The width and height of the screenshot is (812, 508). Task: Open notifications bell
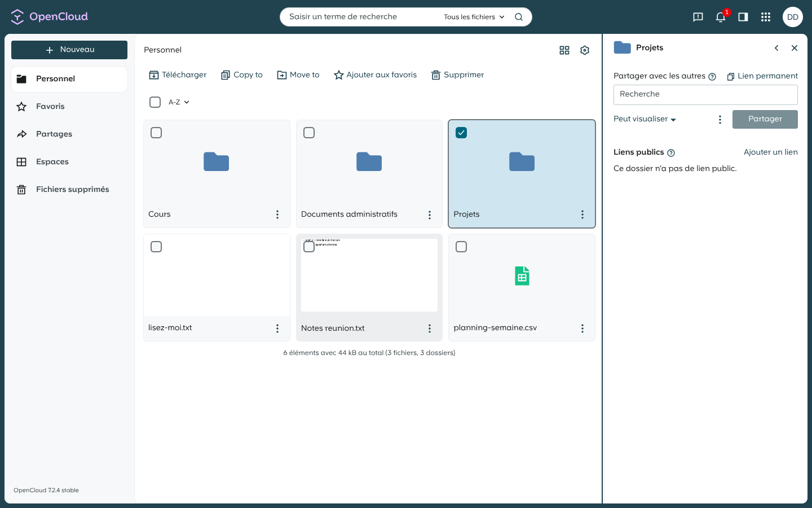coord(721,17)
